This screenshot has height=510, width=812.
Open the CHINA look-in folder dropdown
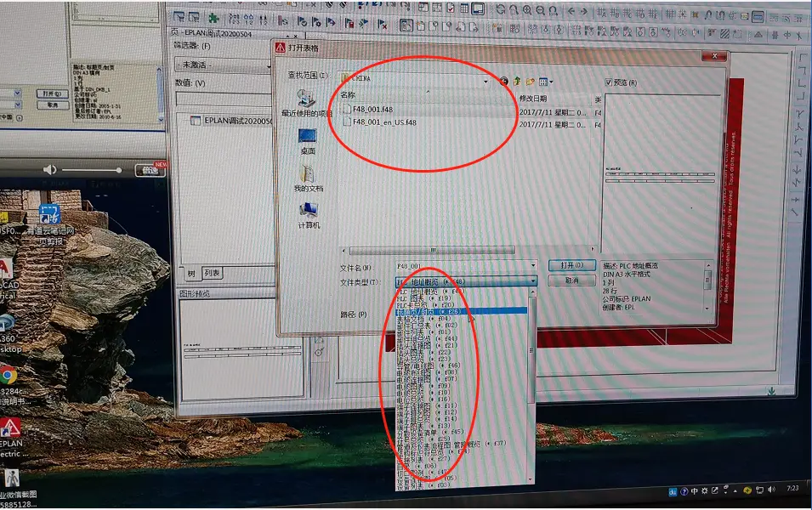485,81
